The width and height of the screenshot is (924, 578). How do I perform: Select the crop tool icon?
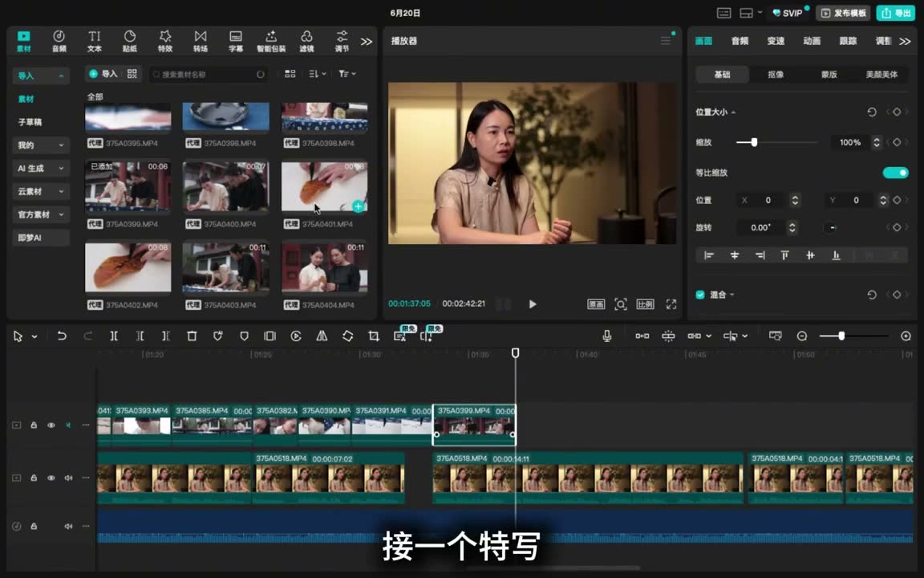(374, 336)
